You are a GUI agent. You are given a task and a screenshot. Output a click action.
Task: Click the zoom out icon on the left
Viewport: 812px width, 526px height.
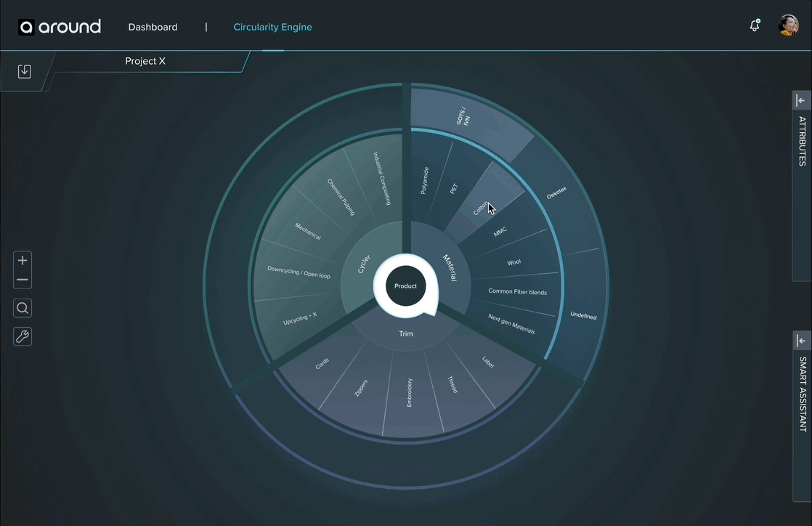click(x=22, y=279)
